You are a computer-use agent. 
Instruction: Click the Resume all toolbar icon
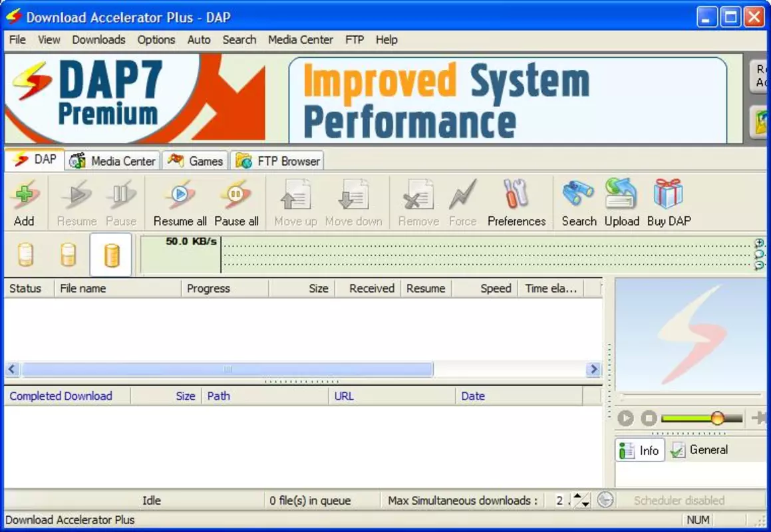(x=180, y=203)
